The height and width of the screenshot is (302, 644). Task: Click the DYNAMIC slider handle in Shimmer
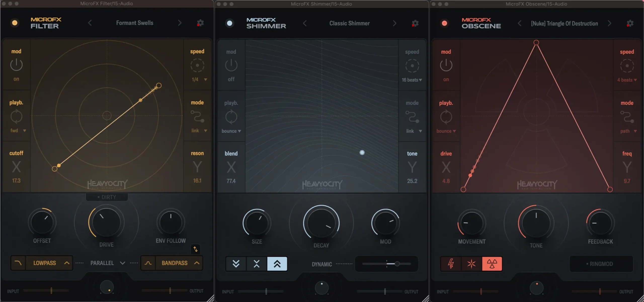397,264
